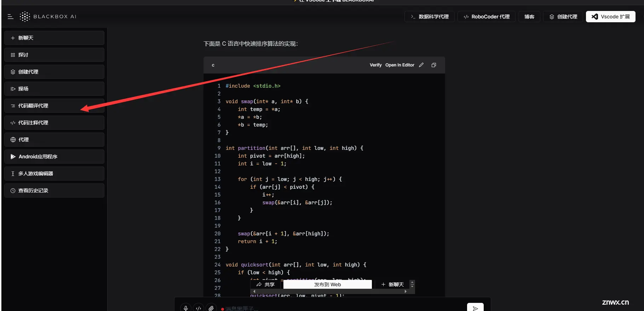Click code line 'return i + 1;'

tap(258, 241)
